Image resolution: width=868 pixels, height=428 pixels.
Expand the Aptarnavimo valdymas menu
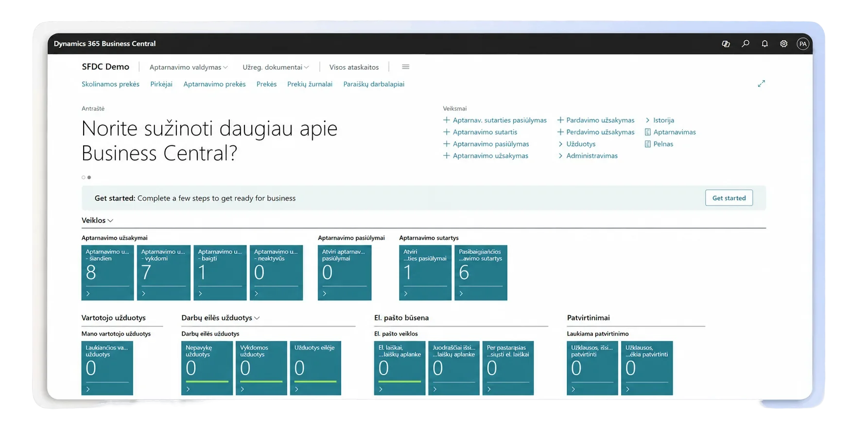tap(189, 67)
